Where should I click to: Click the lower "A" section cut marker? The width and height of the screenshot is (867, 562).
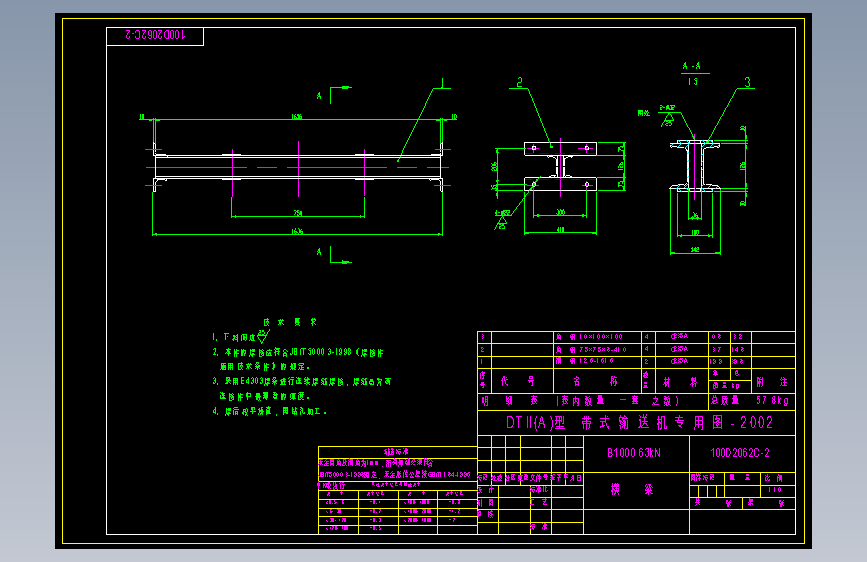point(318,252)
